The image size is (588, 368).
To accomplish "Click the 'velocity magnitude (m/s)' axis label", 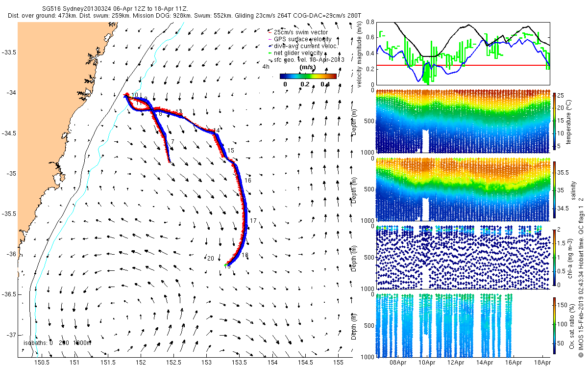I will (360, 54).
